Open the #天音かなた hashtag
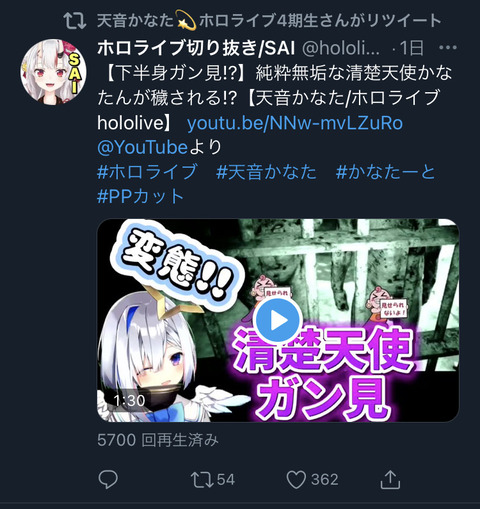Viewport: 480px width, 509px height. (266, 172)
